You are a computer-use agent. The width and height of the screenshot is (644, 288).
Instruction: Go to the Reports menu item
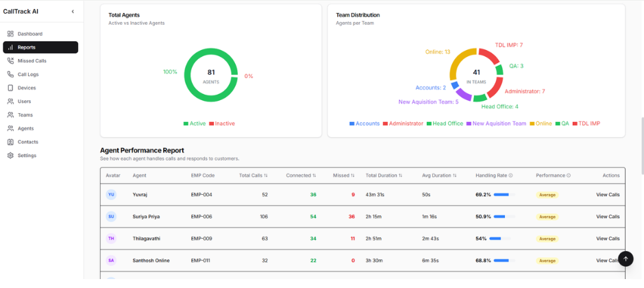[40, 47]
